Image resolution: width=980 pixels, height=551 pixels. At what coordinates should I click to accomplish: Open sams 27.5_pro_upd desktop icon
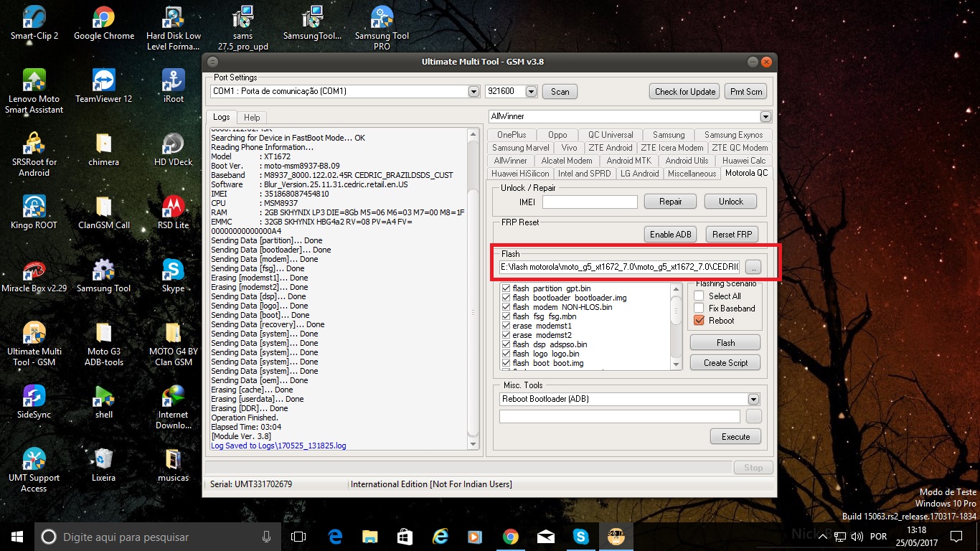coord(243,29)
